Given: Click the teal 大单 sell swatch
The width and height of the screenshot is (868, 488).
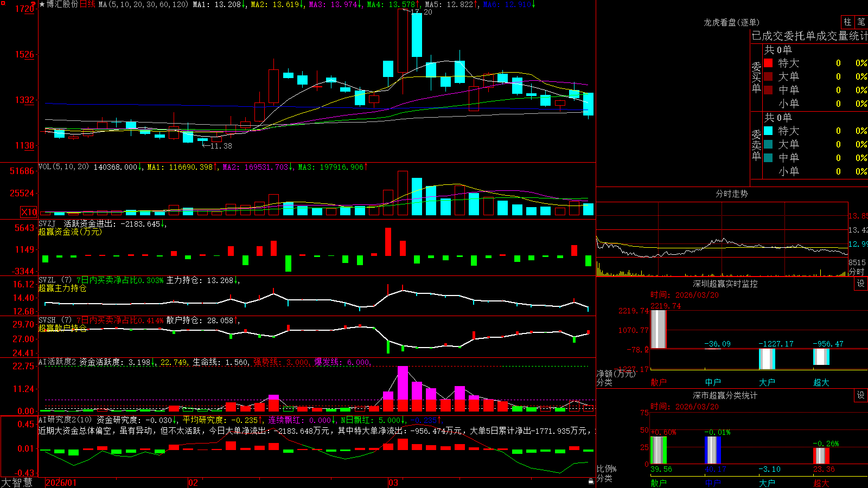Looking at the screenshot, I should [768, 144].
